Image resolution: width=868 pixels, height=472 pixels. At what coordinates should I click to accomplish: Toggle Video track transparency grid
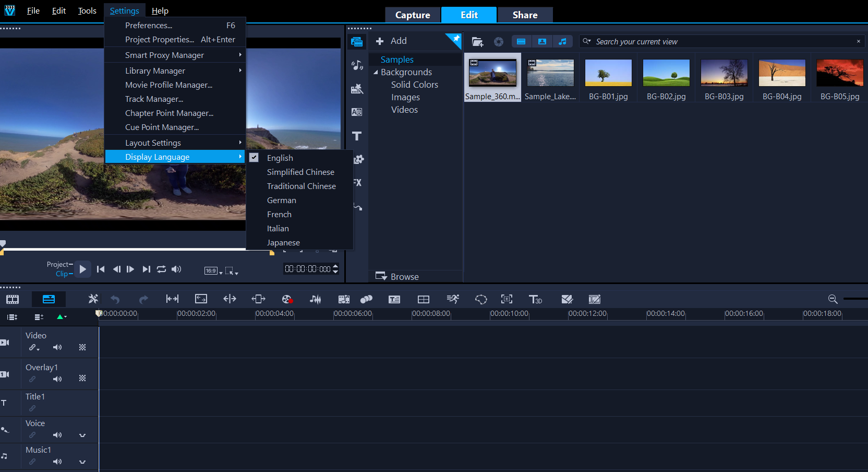(82, 347)
